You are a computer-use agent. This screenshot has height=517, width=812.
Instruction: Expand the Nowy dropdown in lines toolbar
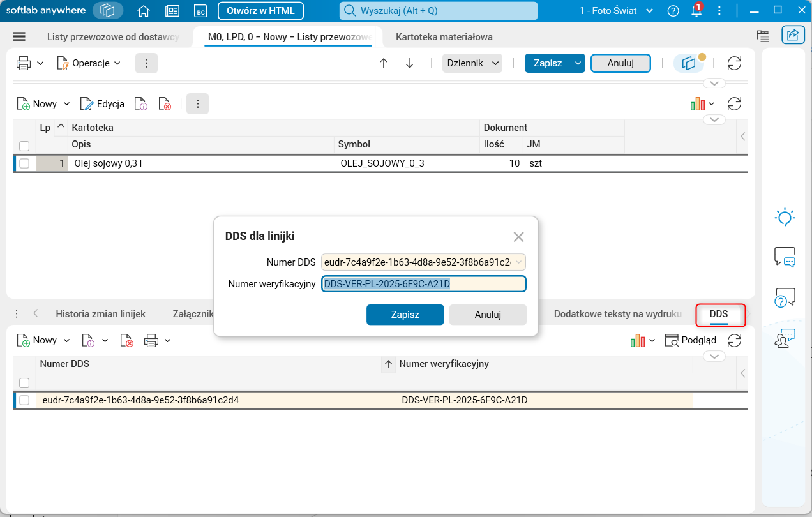(66, 104)
